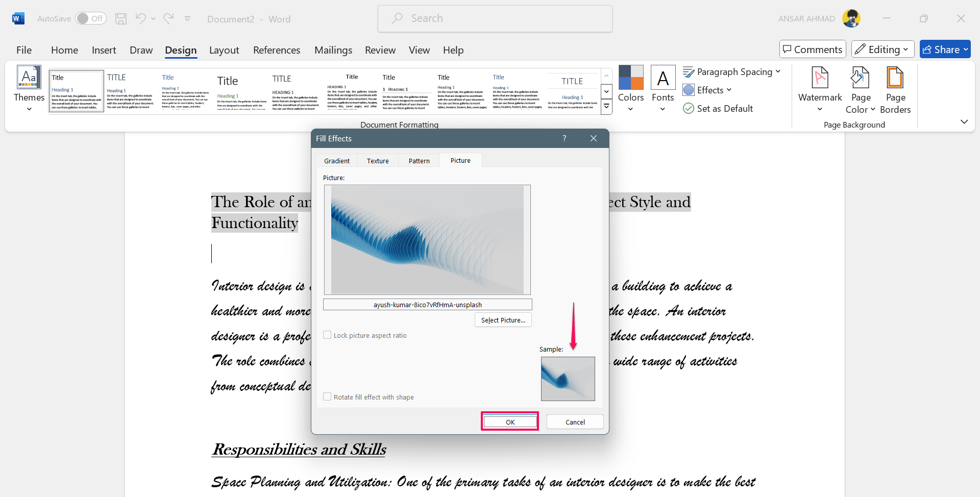Click in the Search box

(495, 19)
